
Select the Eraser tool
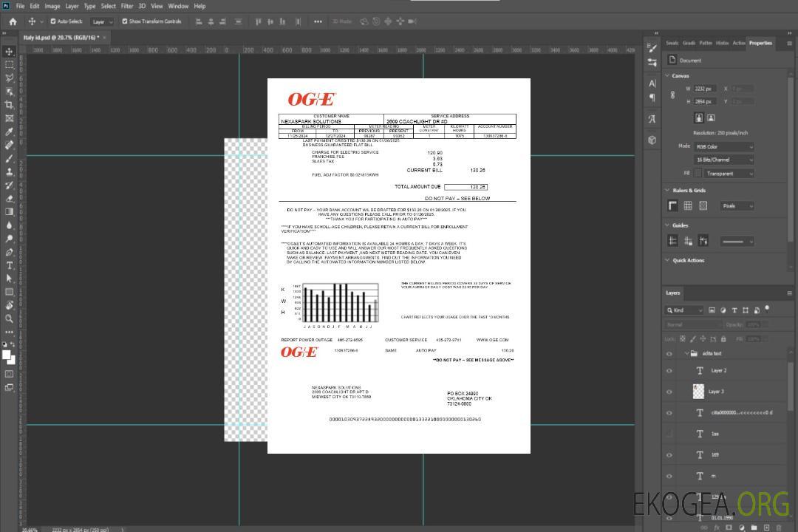tap(9, 199)
